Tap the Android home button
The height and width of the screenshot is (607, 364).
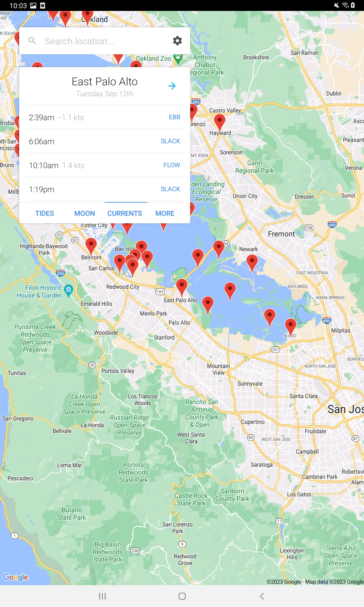[182, 596]
